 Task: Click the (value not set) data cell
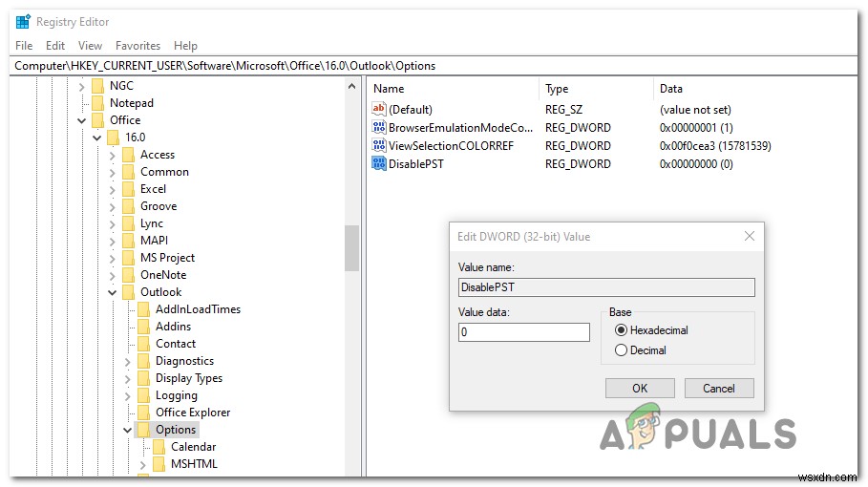[695, 110]
